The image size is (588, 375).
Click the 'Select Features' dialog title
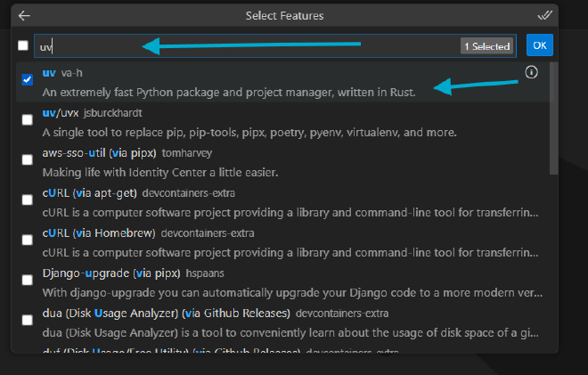(x=284, y=16)
